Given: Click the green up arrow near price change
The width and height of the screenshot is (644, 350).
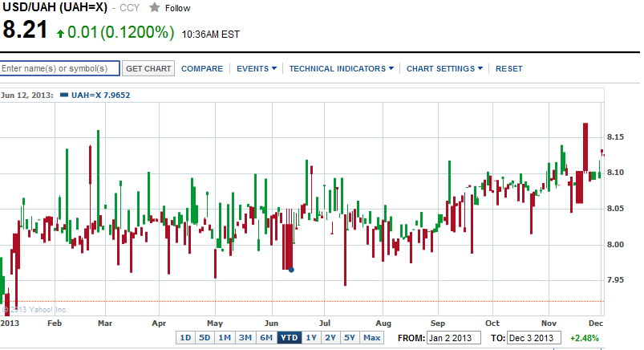Looking at the screenshot, I should tap(60, 33).
